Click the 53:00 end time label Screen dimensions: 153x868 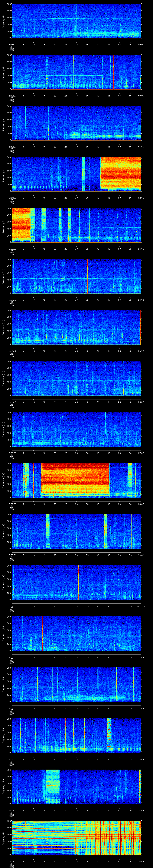pyautogui.click(x=141, y=248)
